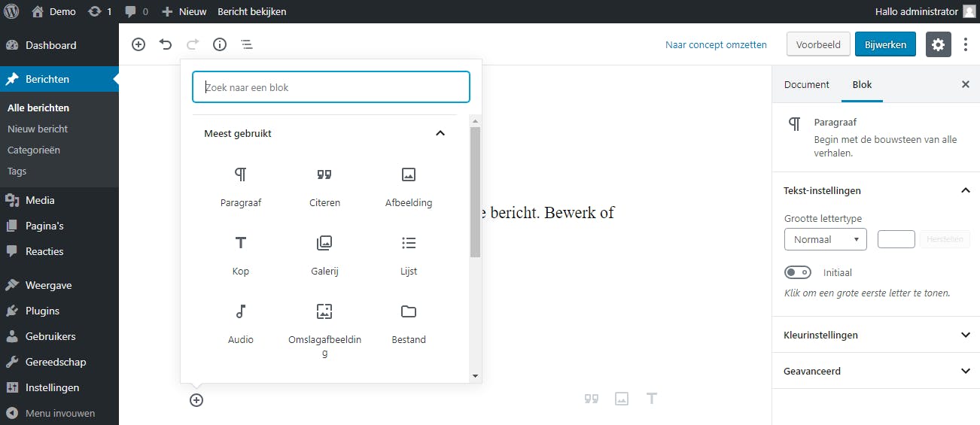Click the undo arrow icon
Image resolution: width=980 pixels, height=425 pixels.
tap(166, 44)
